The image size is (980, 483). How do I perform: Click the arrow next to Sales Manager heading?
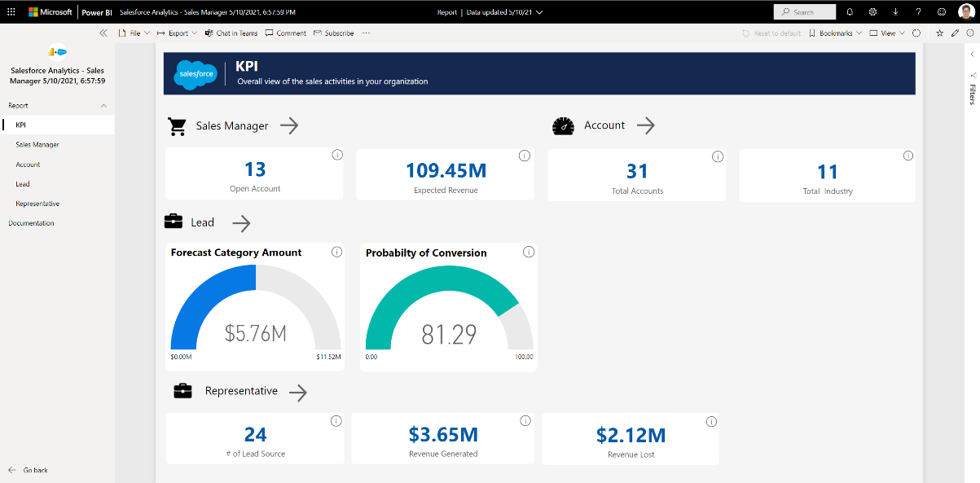pyautogui.click(x=289, y=125)
